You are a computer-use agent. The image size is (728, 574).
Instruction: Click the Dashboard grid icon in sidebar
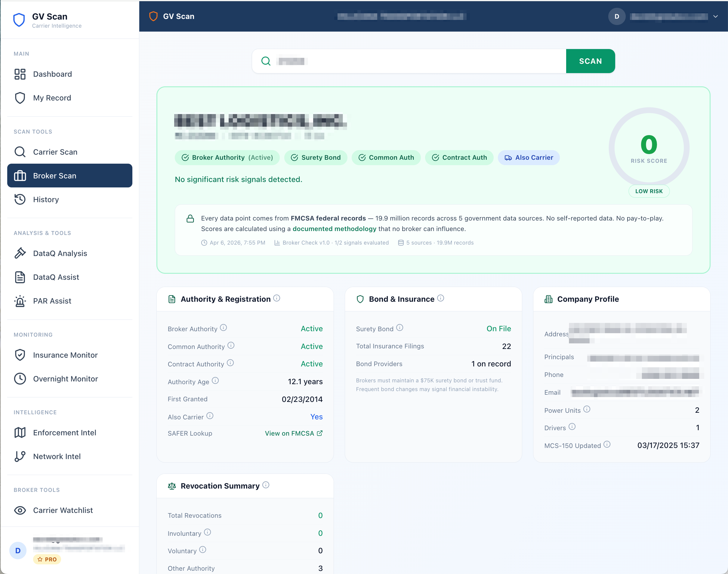pyautogui.click(x=20, y=74)
